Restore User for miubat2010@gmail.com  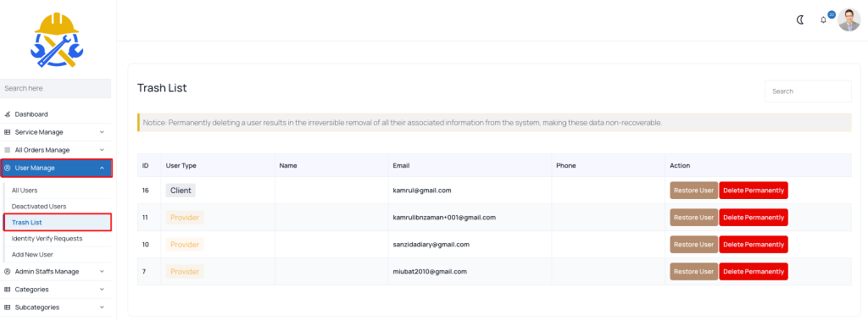(693, 272)
